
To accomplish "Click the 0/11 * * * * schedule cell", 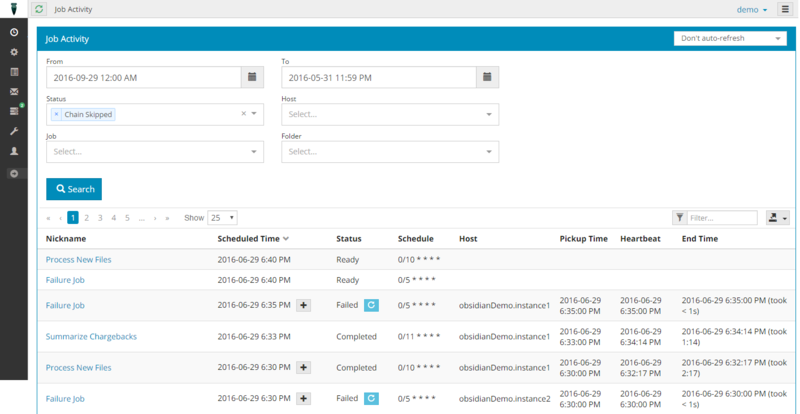I will (419, 336).
